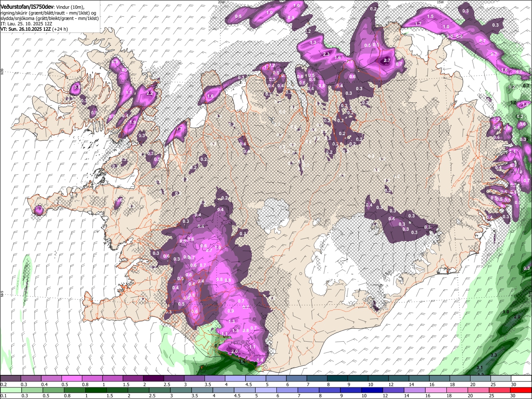This screenshot has height=399, width=532.
Task: Click the 3.1 rain value in the southeast
Action: point(479,367)
